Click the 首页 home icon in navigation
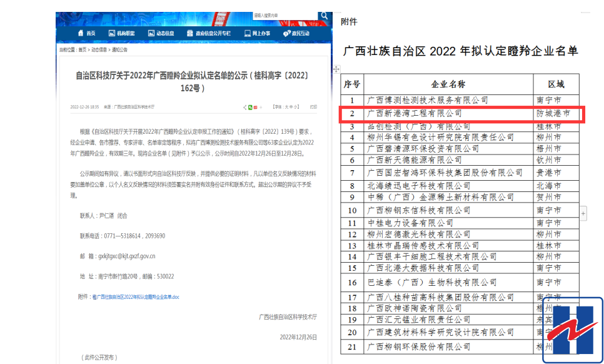This screenshot has width=604, height=364. 81,33
